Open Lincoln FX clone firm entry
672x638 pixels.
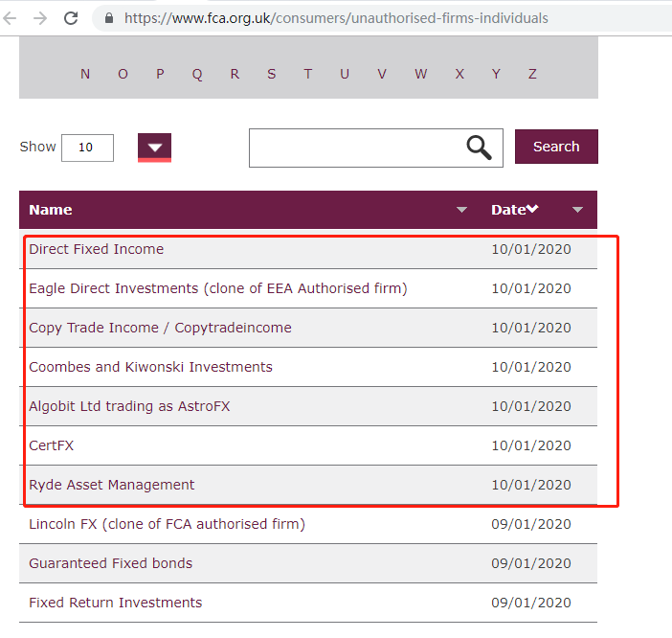(167, 524)
